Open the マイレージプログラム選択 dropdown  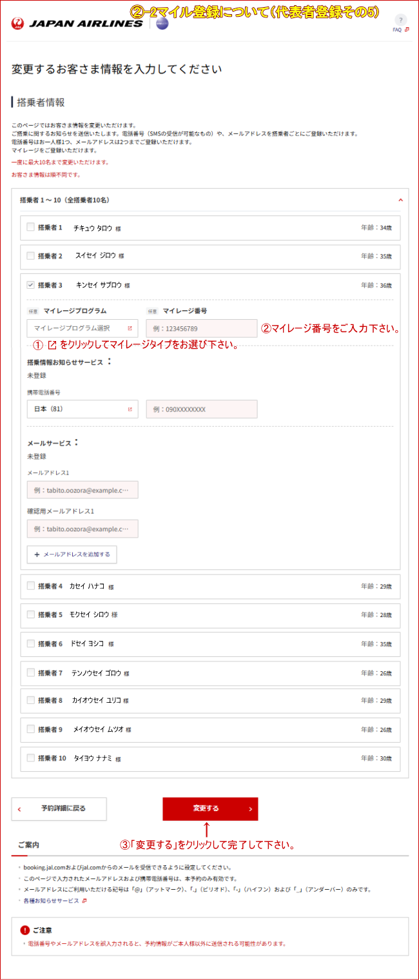[x=82, y=328]
